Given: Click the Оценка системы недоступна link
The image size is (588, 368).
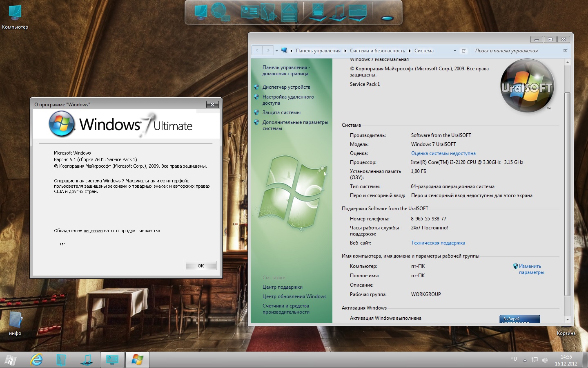Looking at the screenshot, I should 443,153.
